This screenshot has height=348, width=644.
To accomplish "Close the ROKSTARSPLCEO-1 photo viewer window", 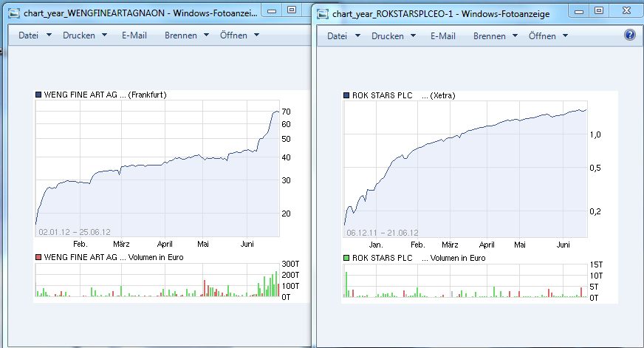I will pos(626,10).
